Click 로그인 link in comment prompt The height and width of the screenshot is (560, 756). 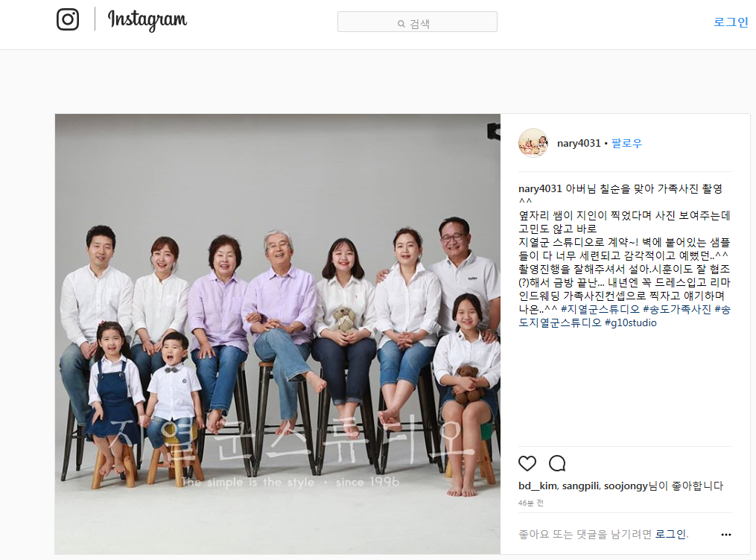point(670,534)
